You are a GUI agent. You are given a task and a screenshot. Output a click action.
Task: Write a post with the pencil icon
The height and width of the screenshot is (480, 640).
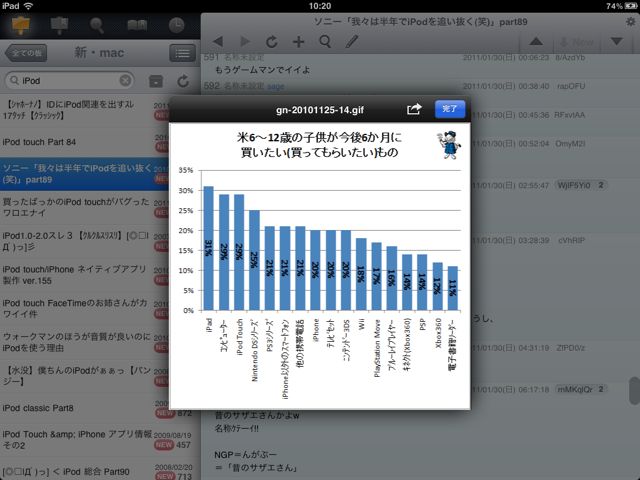click(352, 42)
